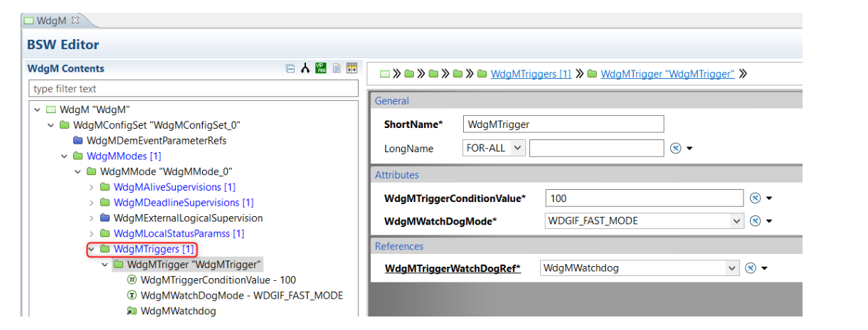Expand the WdgMLocalStatusParamss [1] node
The height and width of the screenshot is (330, 868).
91,233
